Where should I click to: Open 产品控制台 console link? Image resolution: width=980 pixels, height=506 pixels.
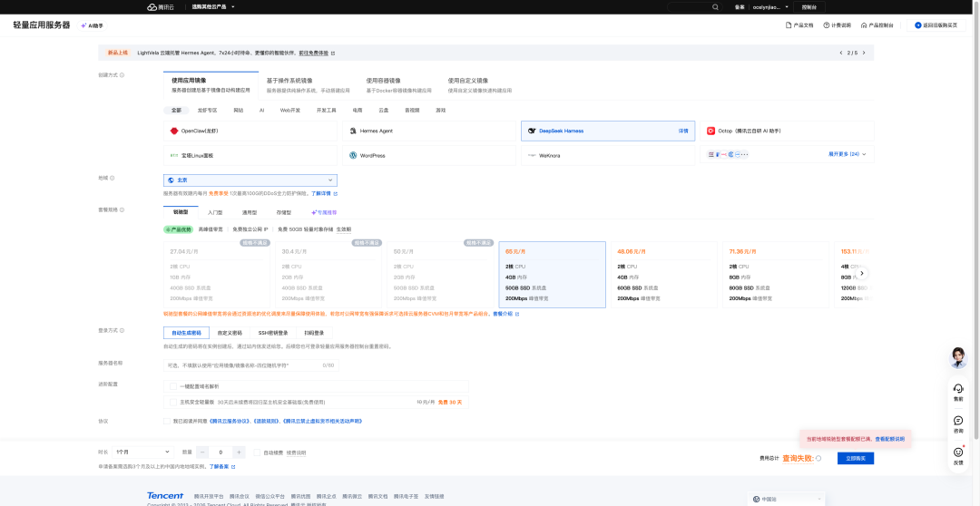point(877,25)
